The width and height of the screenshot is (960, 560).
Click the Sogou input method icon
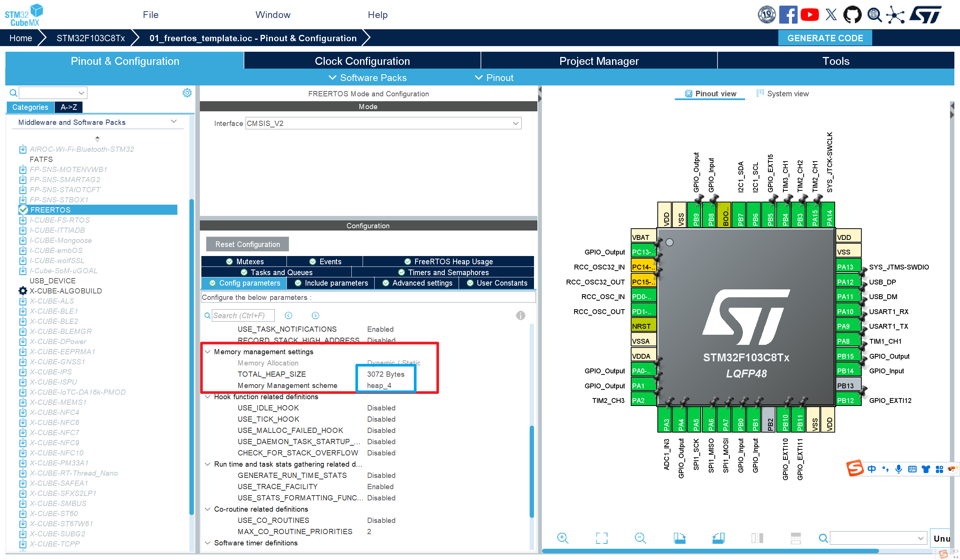855,468
